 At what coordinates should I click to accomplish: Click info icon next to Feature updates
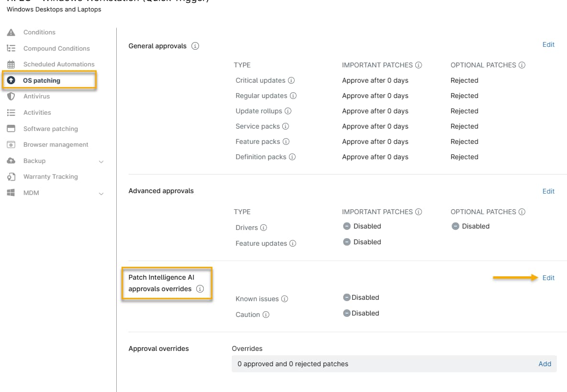(293, 244)
